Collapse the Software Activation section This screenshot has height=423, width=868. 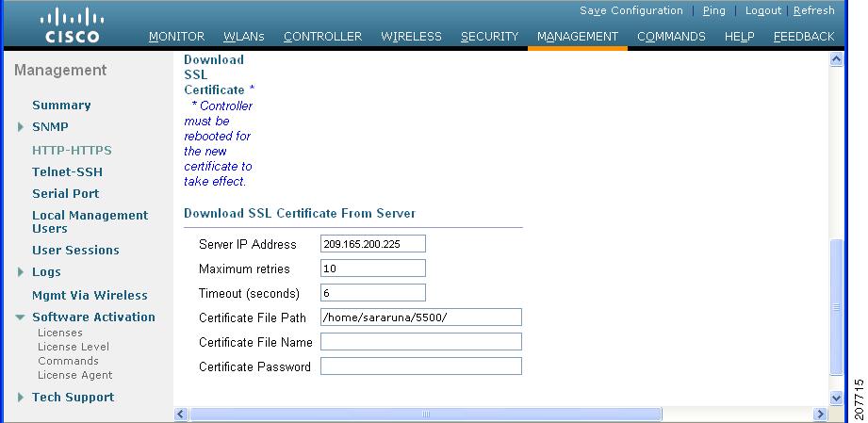click(x=21, y=317)
